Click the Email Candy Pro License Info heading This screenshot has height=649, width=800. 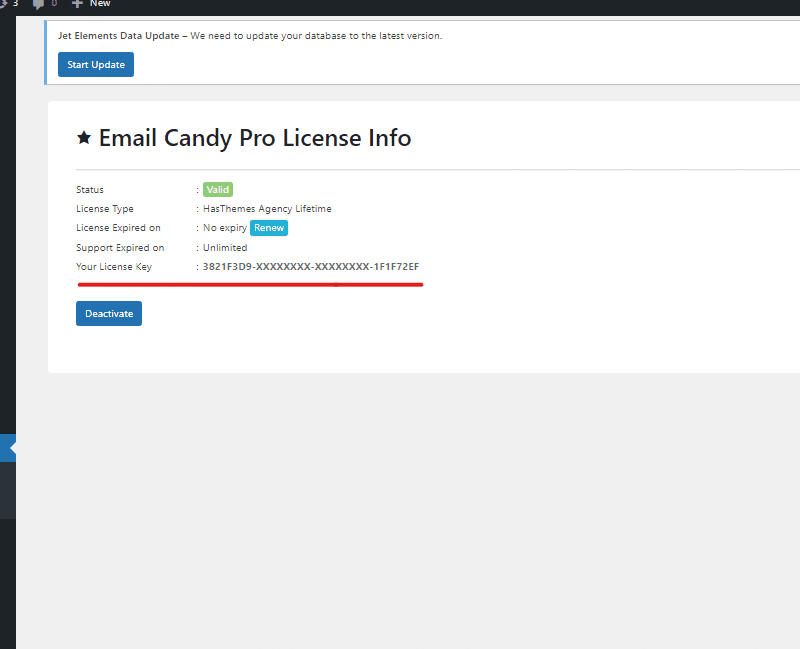[x=255, y=138]
